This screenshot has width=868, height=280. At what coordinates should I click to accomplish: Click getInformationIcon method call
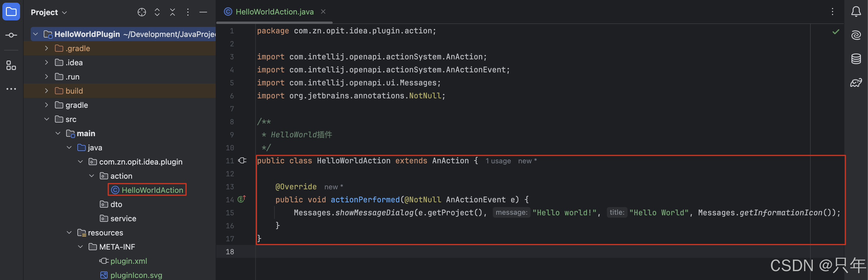781,213
